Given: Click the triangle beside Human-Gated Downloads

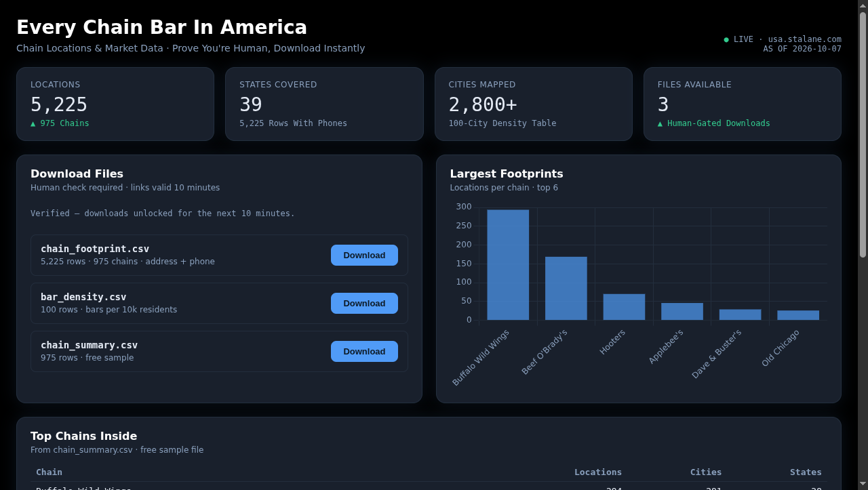Looking at the screenshot, I should pos(660,123).
